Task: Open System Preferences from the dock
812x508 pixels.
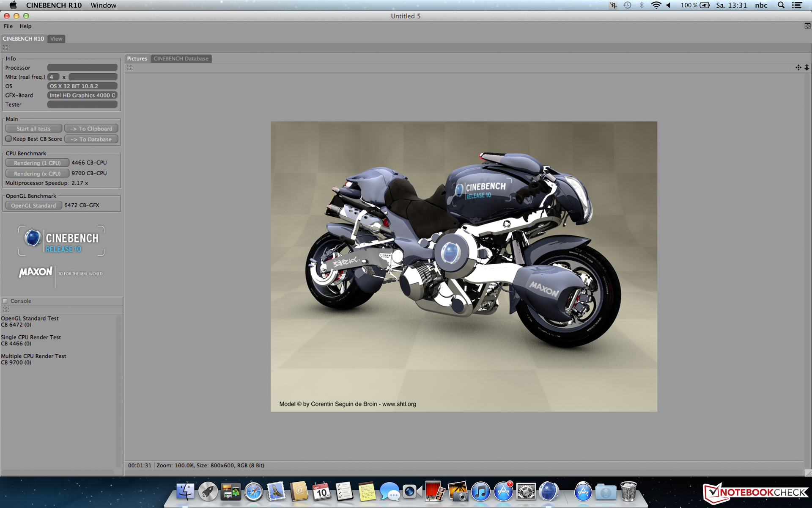Action: 526,492
